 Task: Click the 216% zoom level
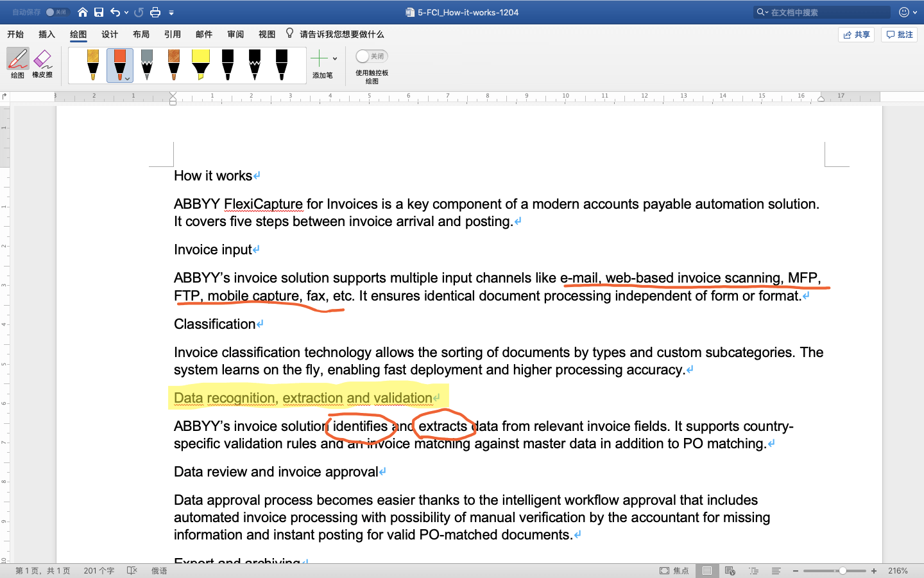(898, 571)
